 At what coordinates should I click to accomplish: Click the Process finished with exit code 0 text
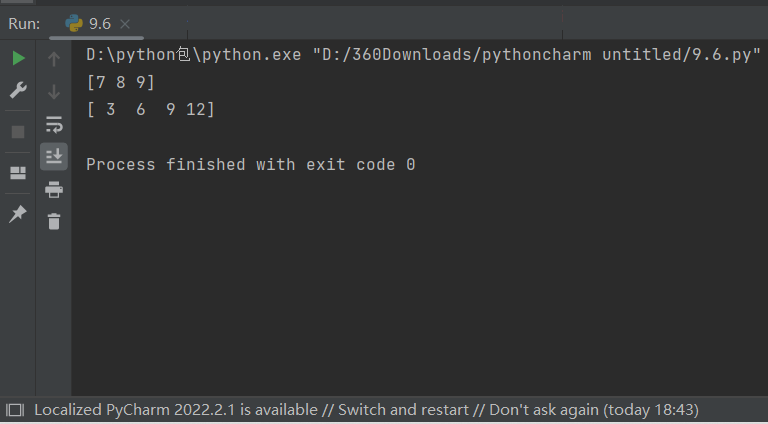251,165
